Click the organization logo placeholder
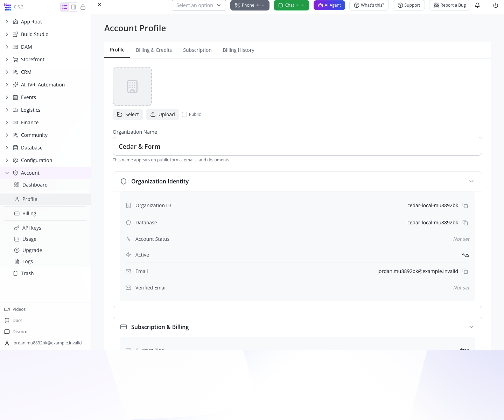504x420 pixels. (132, 86)
